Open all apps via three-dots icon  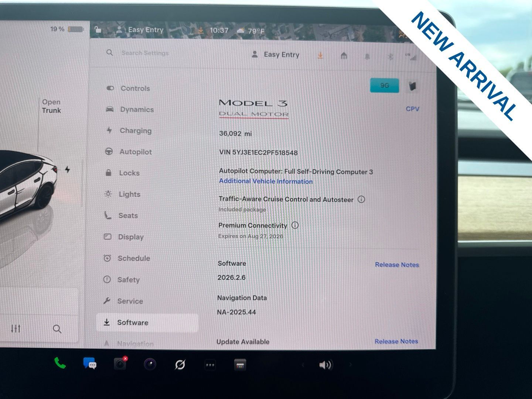click(x=210, y=365)
